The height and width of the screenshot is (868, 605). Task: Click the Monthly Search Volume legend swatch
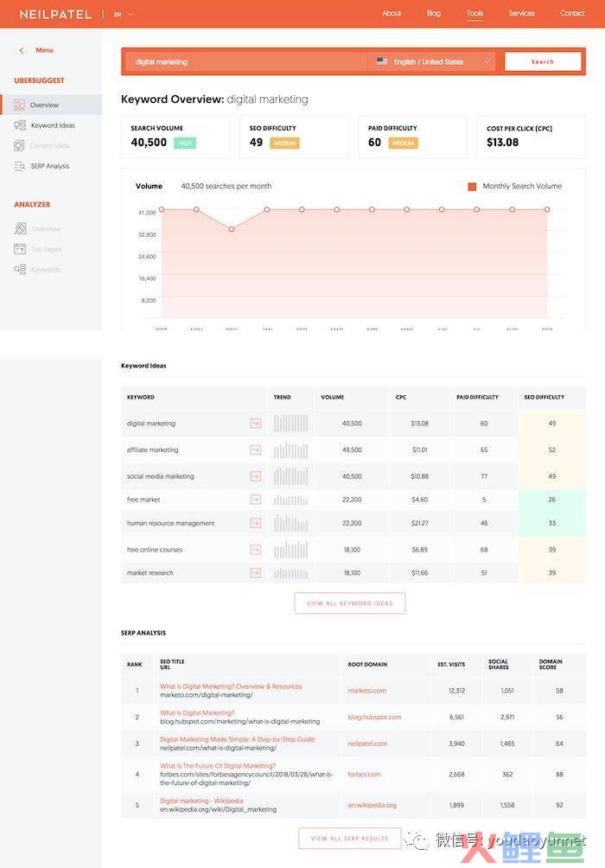tap(472, 187)
